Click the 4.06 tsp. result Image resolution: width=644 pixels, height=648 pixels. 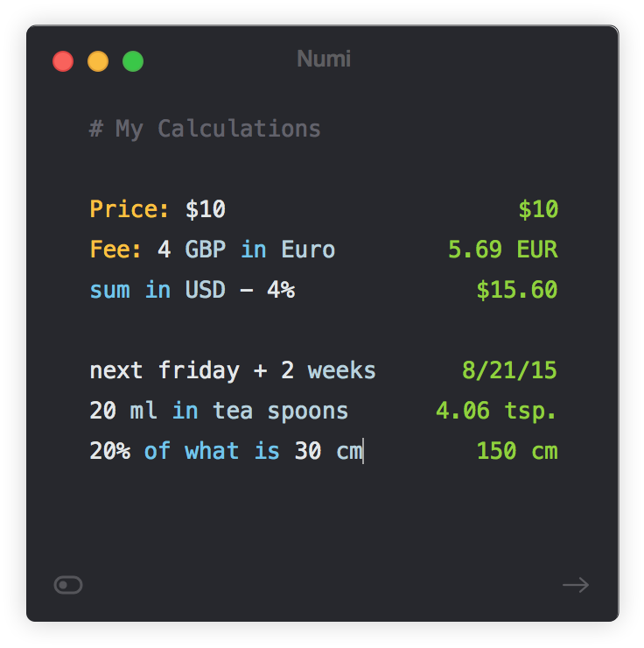(496, 411)
